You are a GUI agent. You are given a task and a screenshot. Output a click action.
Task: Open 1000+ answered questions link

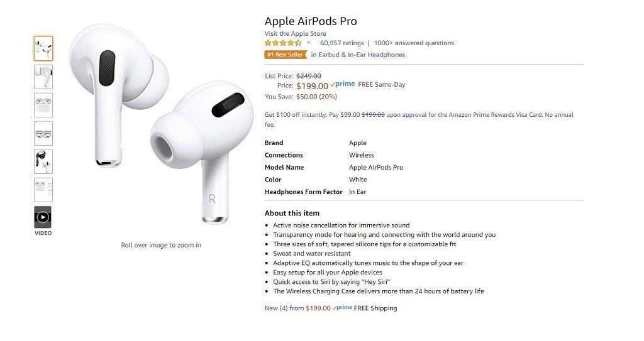tap(414, 43)
